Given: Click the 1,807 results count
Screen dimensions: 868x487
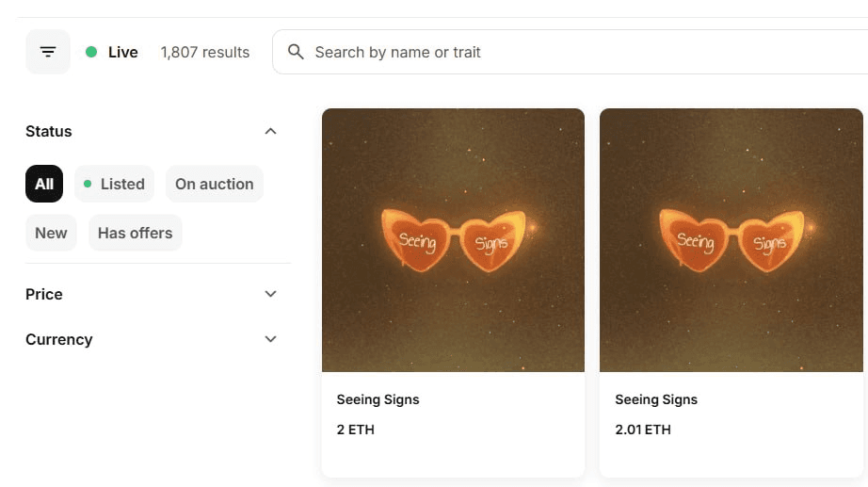Looking at the screenshot, I should coord(205,52).
